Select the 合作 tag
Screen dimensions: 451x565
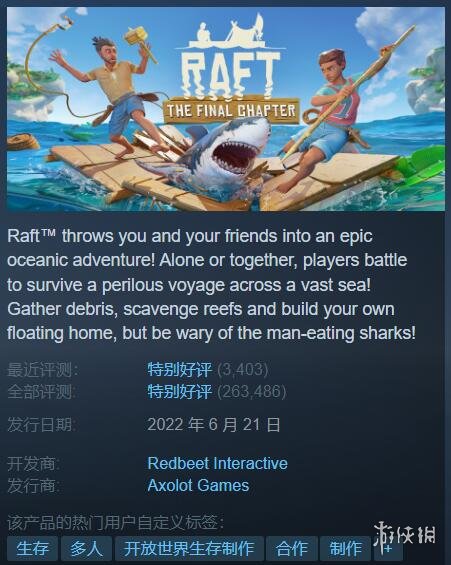292,548
